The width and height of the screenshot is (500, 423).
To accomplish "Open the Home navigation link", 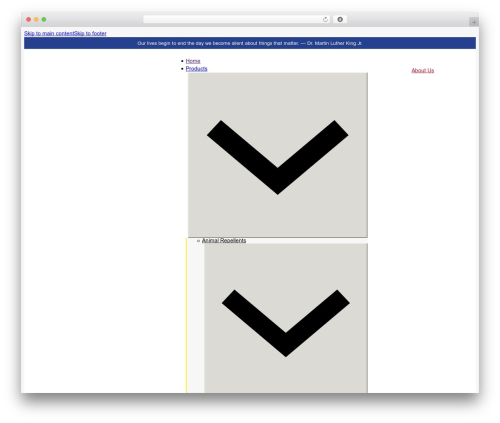I will point(193,61).
